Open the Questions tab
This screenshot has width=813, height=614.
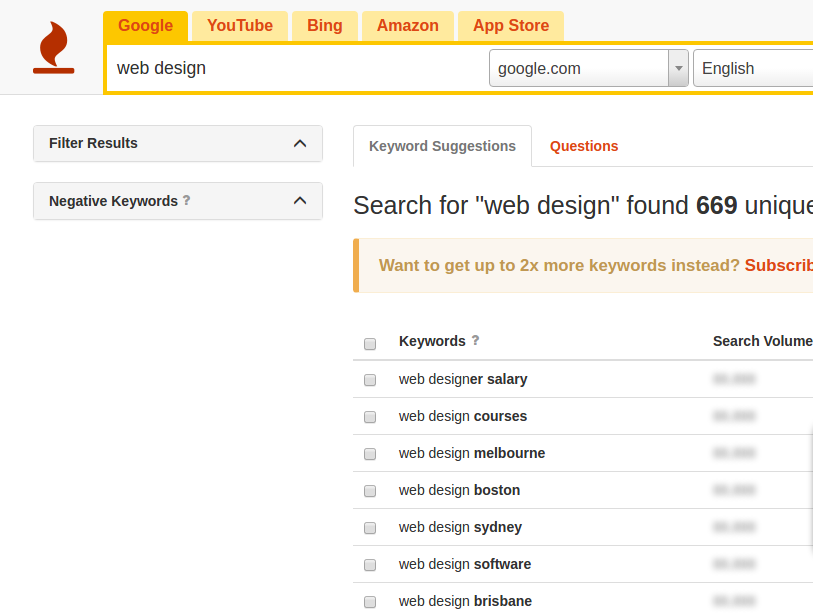coord(584,146)
